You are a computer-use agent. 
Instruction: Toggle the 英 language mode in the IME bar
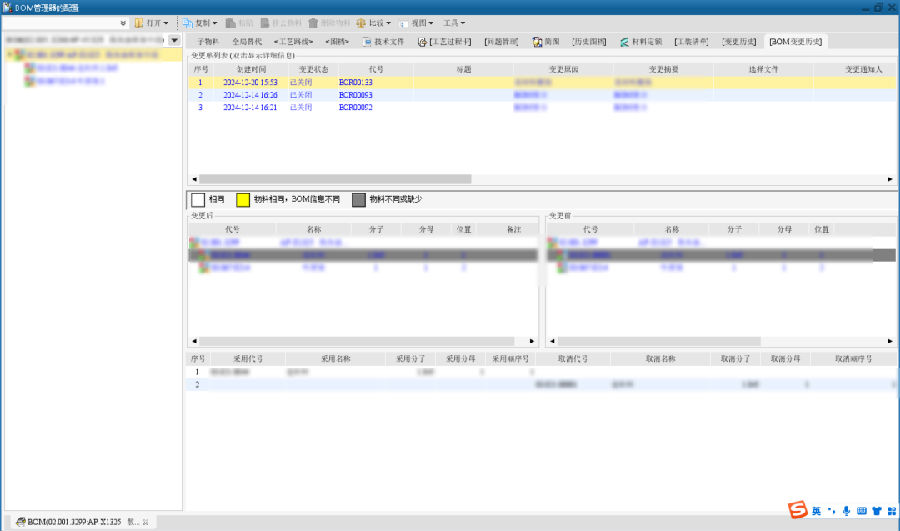click(816, 511)
